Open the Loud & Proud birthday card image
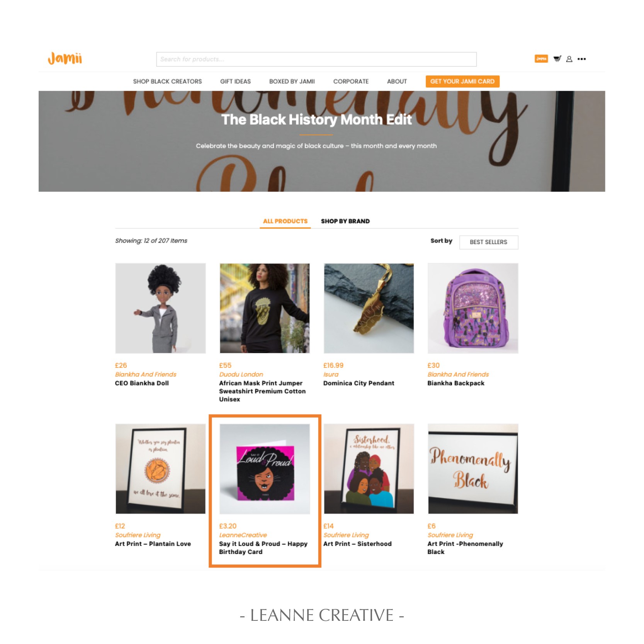The height and width of the screenshot is (644, 644). click(x=265, y=469)
